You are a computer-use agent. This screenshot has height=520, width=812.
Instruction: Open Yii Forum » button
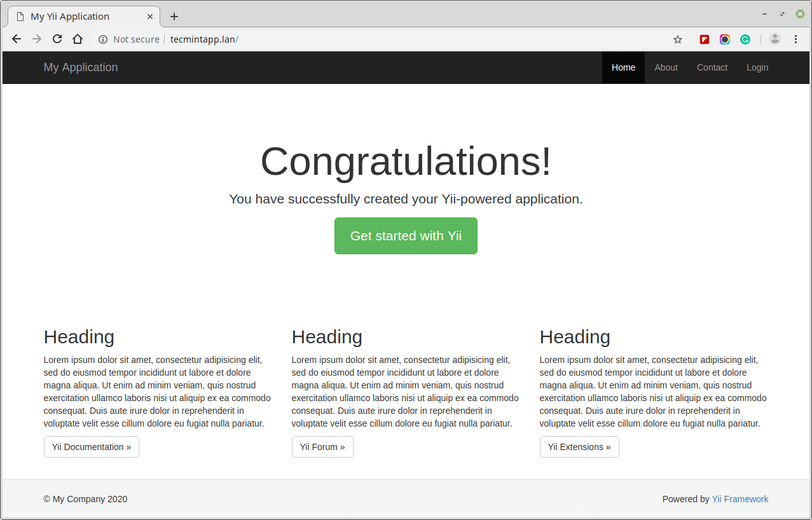322,447
